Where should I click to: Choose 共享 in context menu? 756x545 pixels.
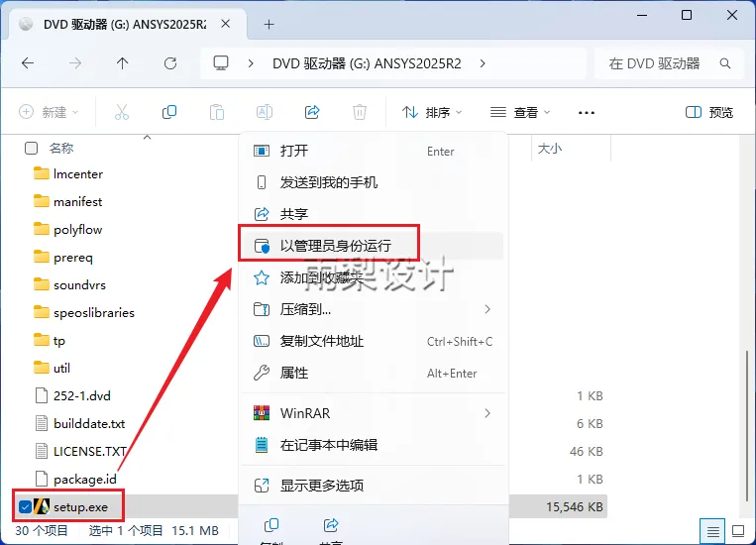[374, 214]
